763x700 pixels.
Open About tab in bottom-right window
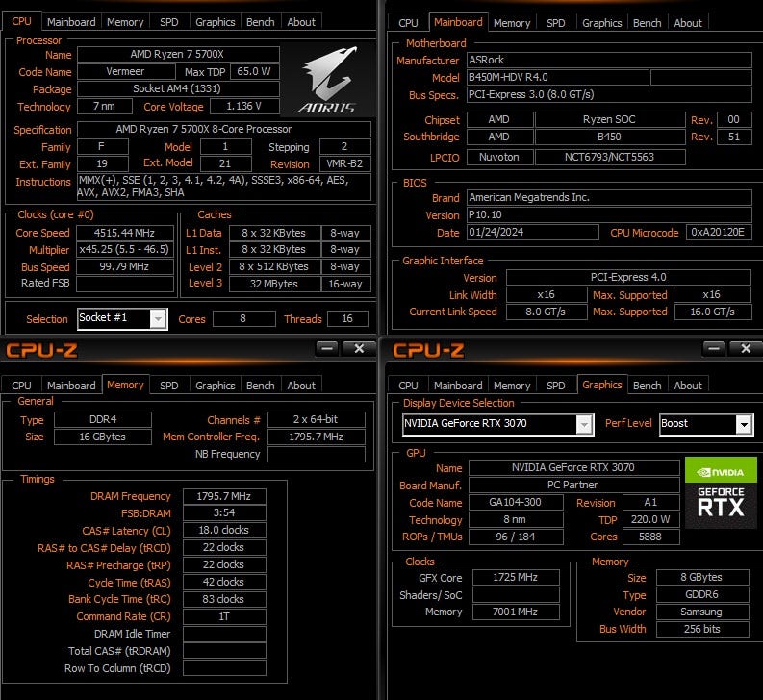[x=688, y=386]
